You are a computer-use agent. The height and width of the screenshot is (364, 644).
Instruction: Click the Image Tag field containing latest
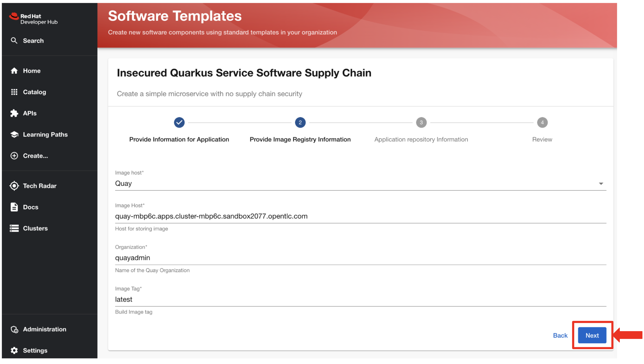pyautogui.click(x=360, y=299)
